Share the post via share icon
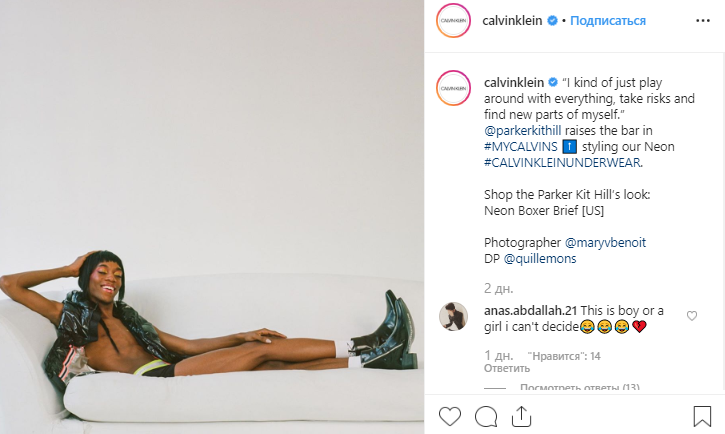 [522, 416]
